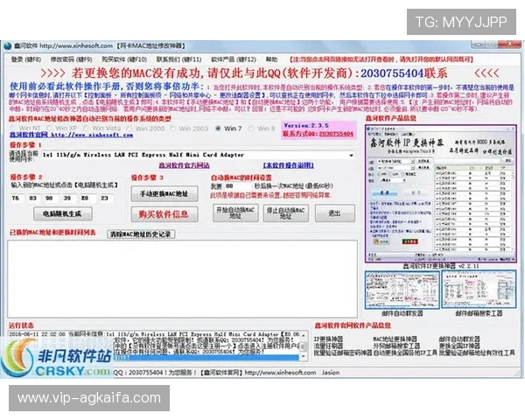Click the first log line dated 2016-06-11
The height and width of the screenshot is (420, 525).
coord(154,334)
